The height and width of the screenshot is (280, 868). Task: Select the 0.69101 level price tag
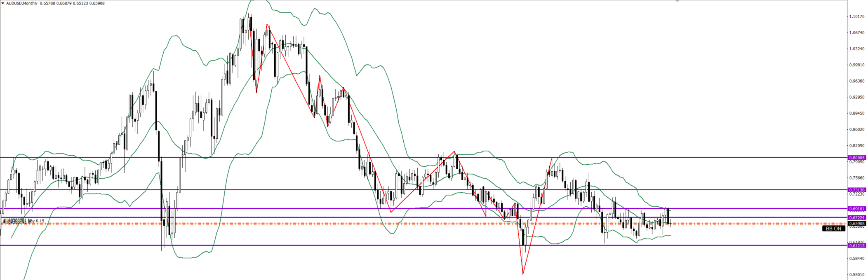pos(856,209)
